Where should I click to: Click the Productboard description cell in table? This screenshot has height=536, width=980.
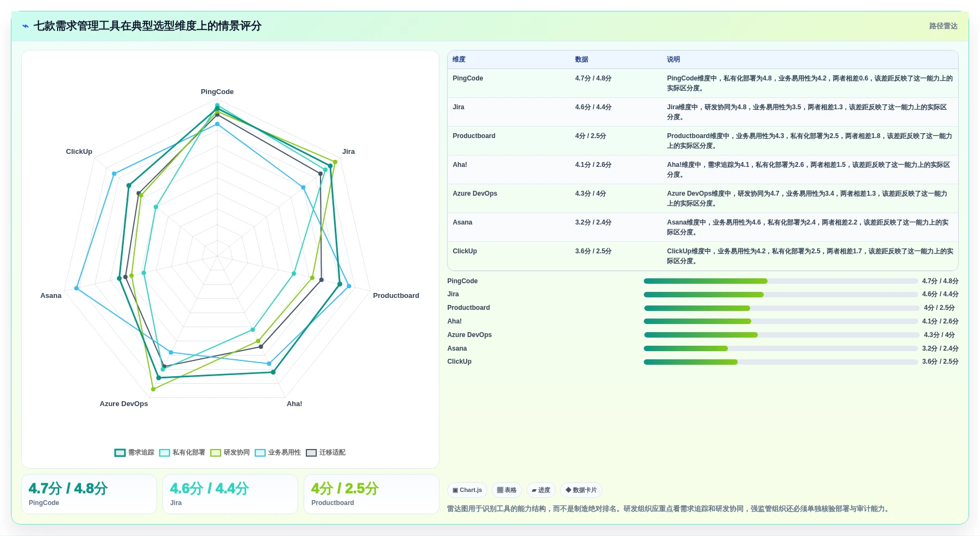pos(809,141)
